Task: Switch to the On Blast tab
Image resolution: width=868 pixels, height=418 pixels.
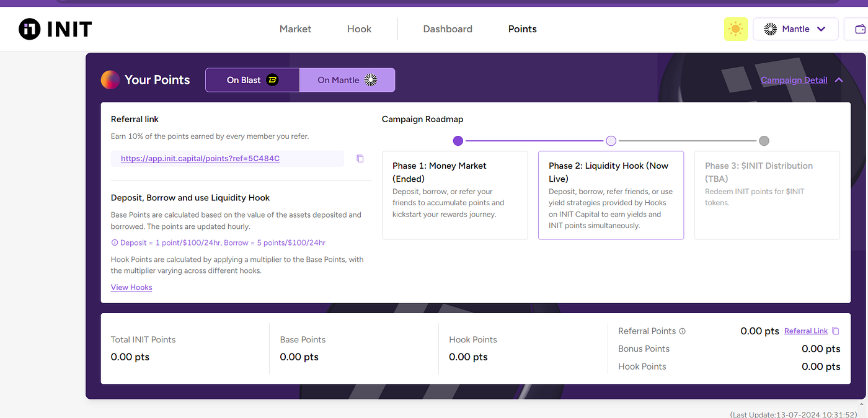Action: point(253,80)
